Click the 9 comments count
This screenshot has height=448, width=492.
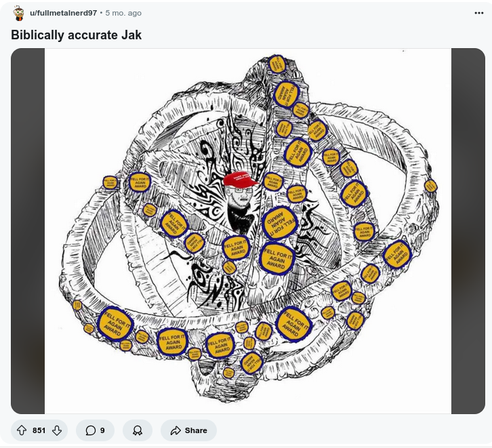point(102,430)
